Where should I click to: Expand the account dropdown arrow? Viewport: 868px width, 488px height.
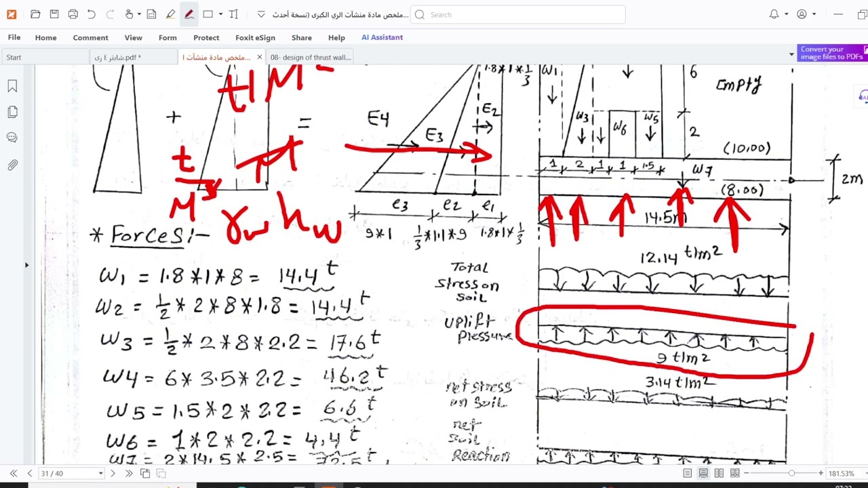(x=814, y=14)
